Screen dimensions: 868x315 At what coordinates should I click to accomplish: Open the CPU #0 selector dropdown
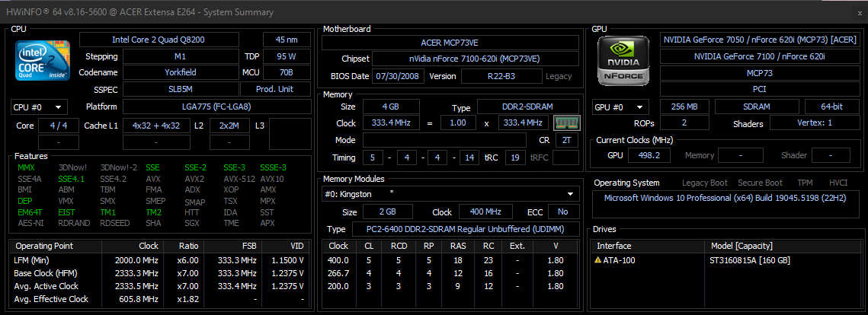(x=39, y=107)
